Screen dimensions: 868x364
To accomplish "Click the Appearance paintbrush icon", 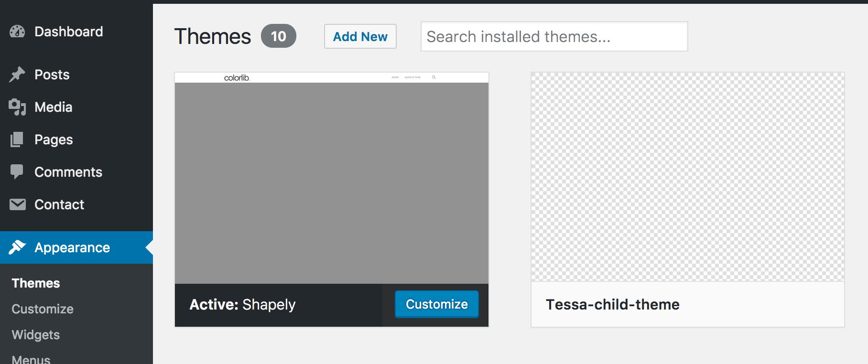I will pos(17,247).
